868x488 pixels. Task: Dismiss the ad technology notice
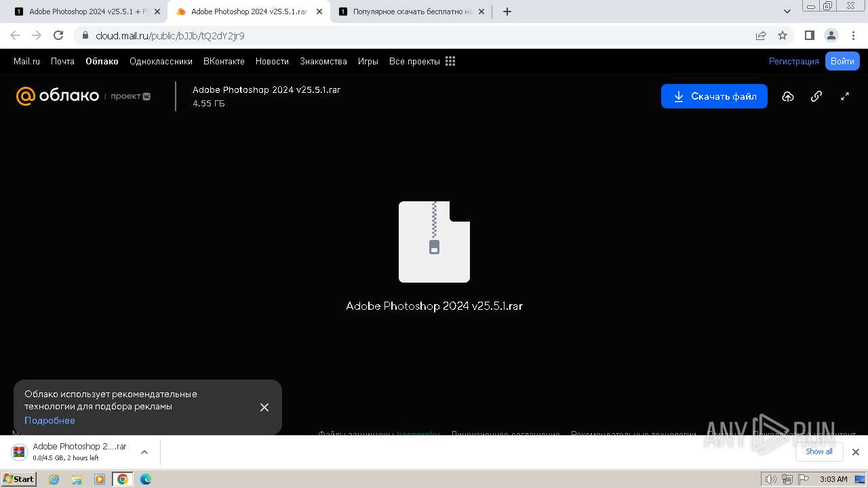(x=264, y=407)
